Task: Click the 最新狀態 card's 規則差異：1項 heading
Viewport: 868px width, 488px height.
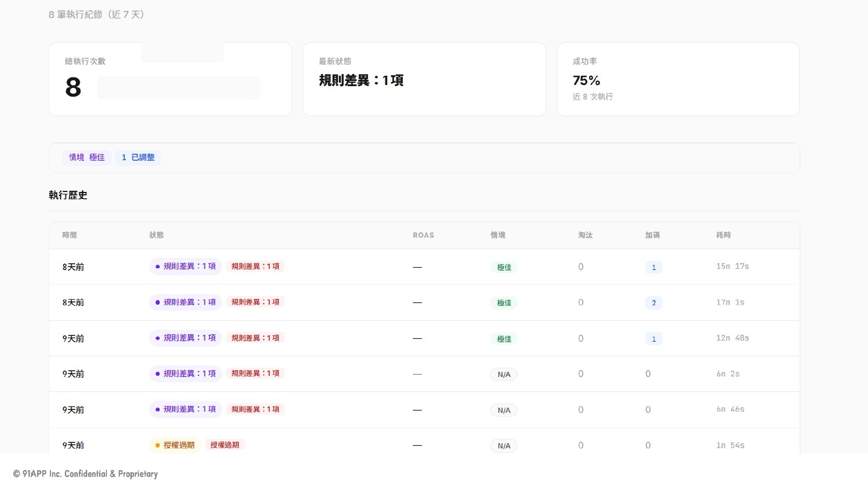Action: [x=361, y=80]
